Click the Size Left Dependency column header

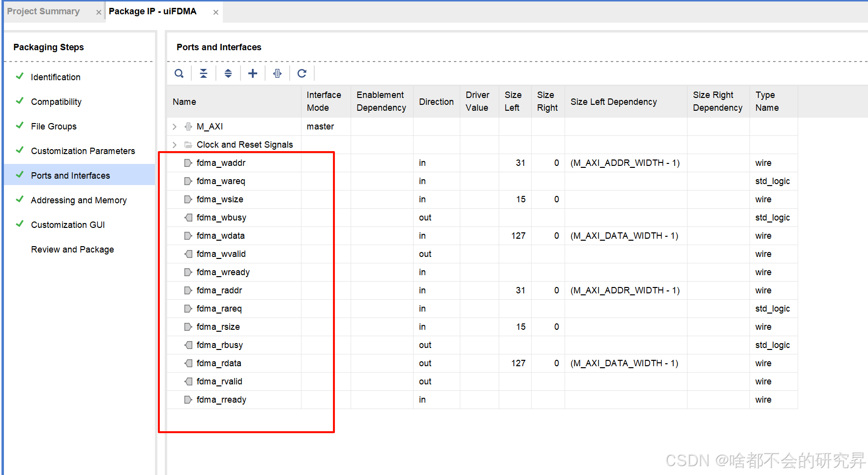tap(626, 101)
